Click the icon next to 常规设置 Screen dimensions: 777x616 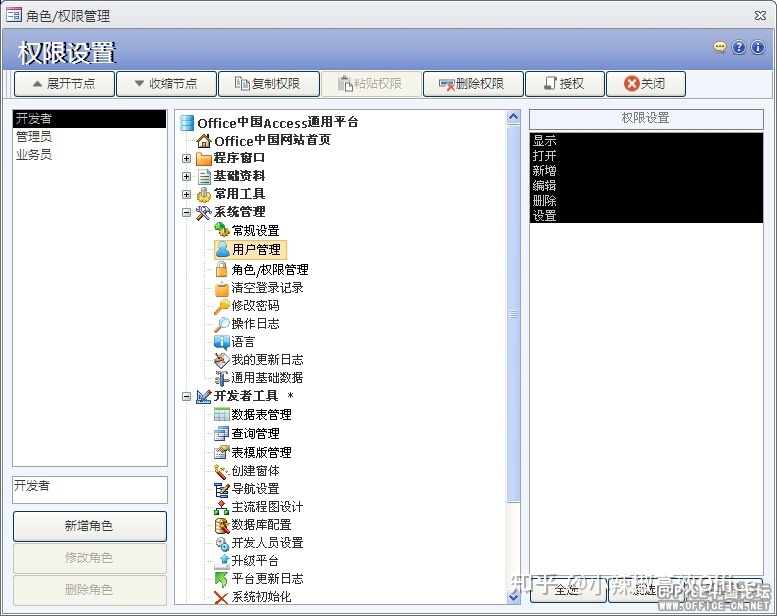click(x=222, y=230)
